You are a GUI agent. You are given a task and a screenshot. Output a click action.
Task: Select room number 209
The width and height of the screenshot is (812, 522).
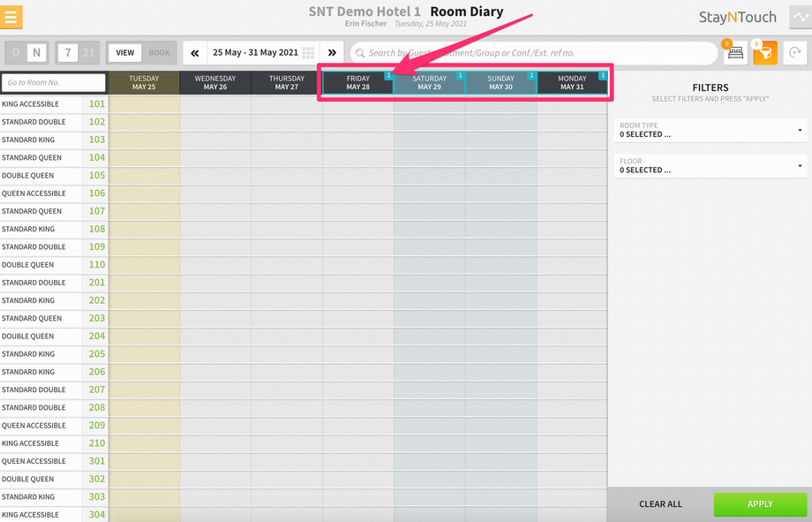pyautogui.click(x=97, y=425)
